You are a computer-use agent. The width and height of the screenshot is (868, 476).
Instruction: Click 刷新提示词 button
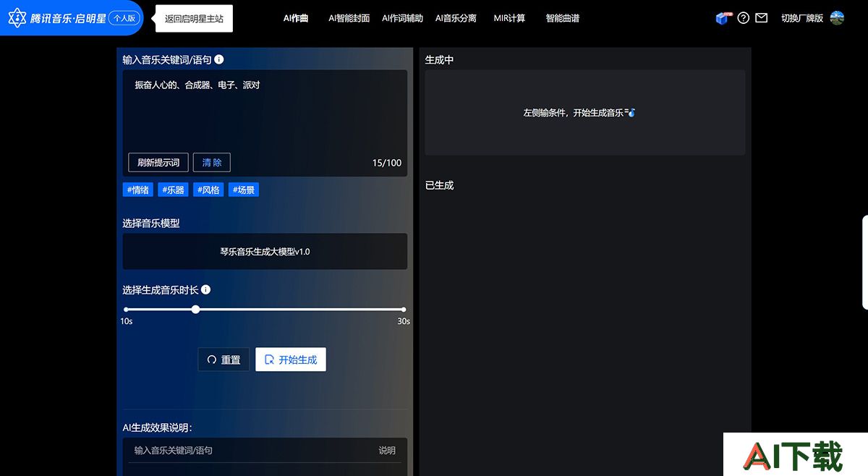[158, 162]
